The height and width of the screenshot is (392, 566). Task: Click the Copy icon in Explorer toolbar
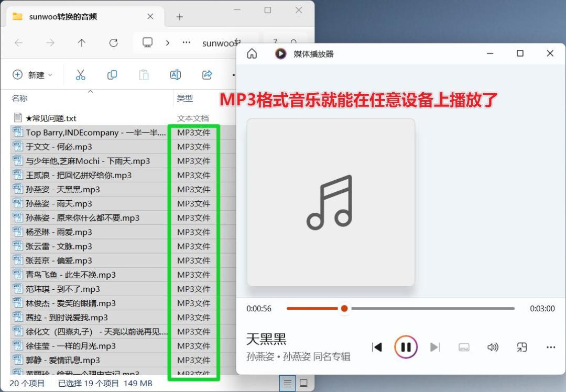[112, 75]
